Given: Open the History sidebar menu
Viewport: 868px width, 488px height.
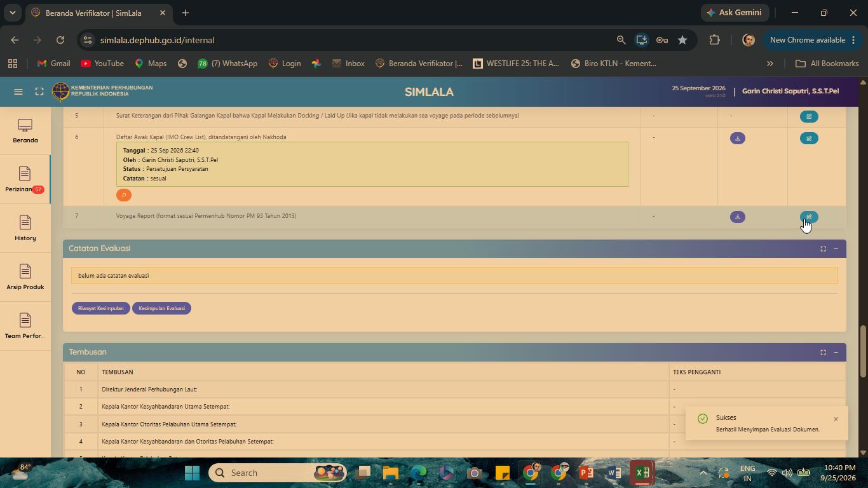Looking at the screenshot, I should [x=25, y=228].
